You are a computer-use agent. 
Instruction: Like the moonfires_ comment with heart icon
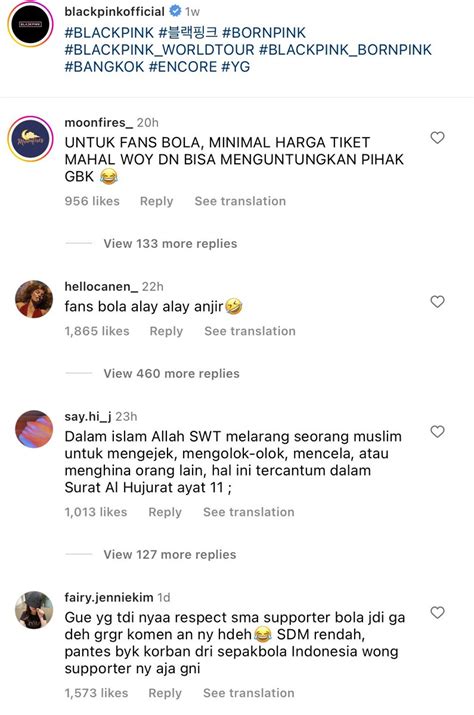(x=437, y=138)
